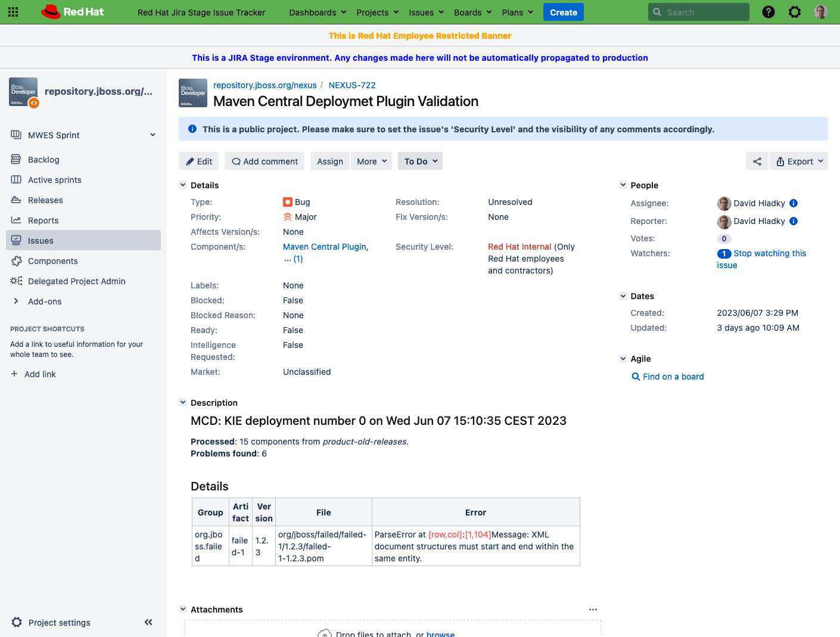This screenshot has height=637, width=840.
Task: Click the Red Hat logo
Action: (x=73, y=12)
